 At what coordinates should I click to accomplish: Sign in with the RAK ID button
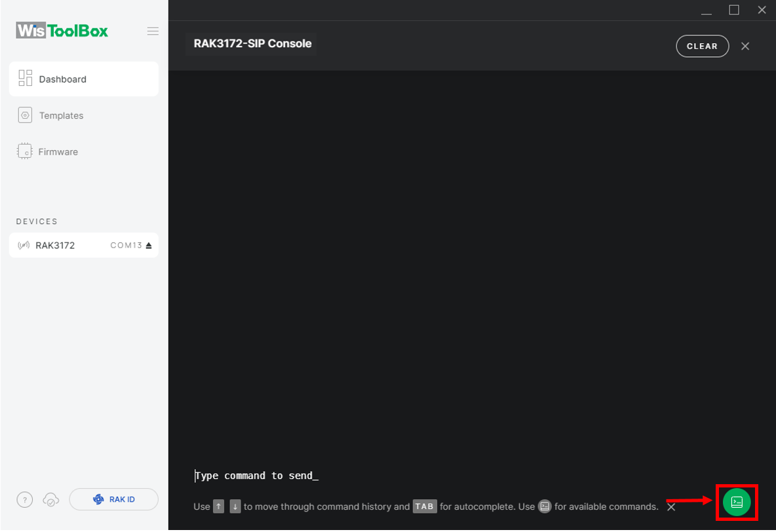pos(114,499)
